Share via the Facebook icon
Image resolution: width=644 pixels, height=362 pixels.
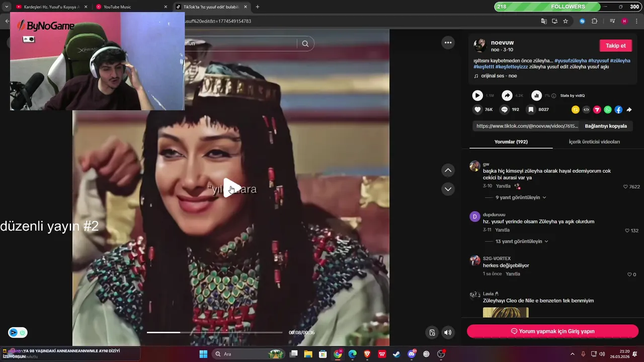(618, 110)
